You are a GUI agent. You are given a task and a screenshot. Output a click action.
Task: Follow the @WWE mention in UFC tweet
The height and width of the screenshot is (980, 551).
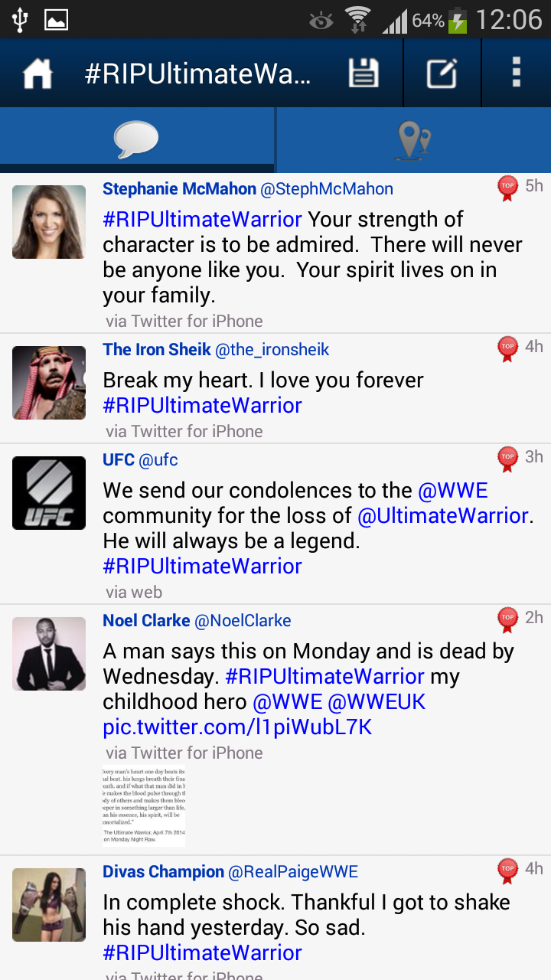click(x=453, y=490)
